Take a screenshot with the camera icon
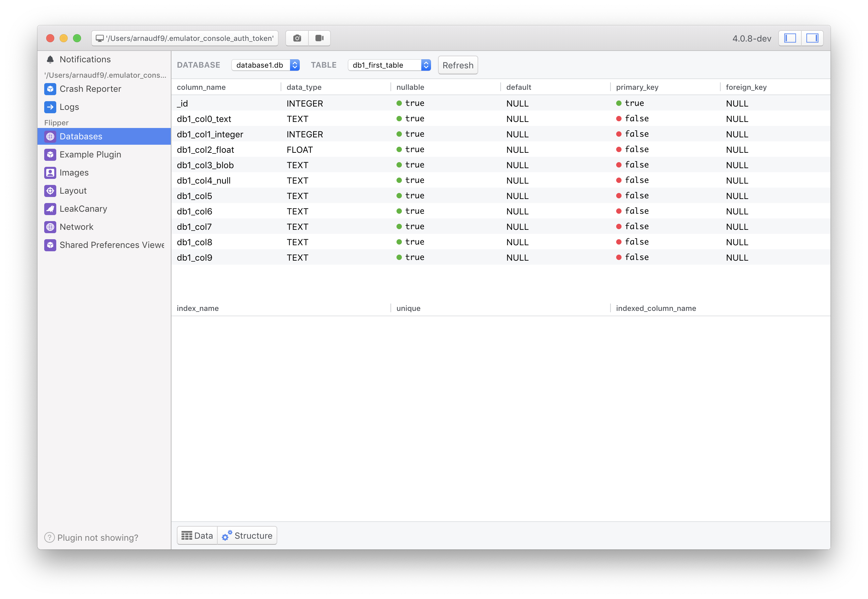 [x=297, y=38]
